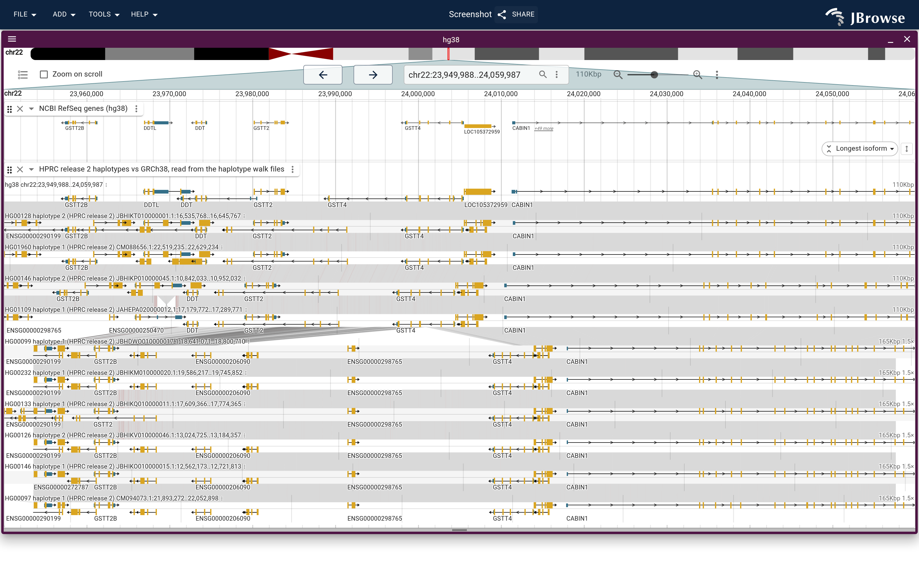
Task: Open options for HG01109 haplotype 1 row
Action: [x=246, y=310]
